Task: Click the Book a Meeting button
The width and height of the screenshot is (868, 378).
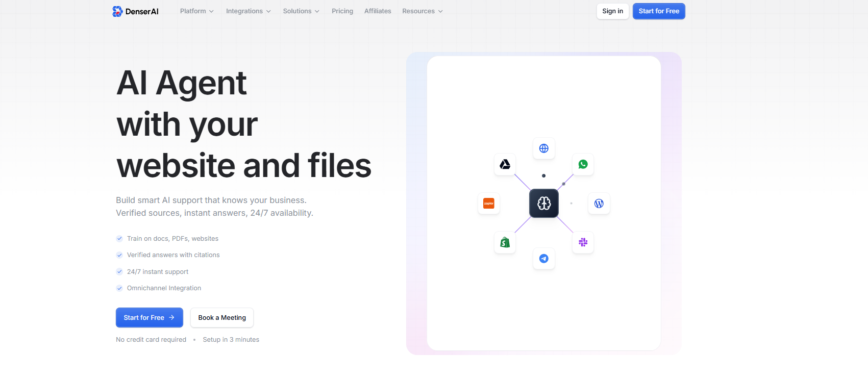Action: coord(222,317)
